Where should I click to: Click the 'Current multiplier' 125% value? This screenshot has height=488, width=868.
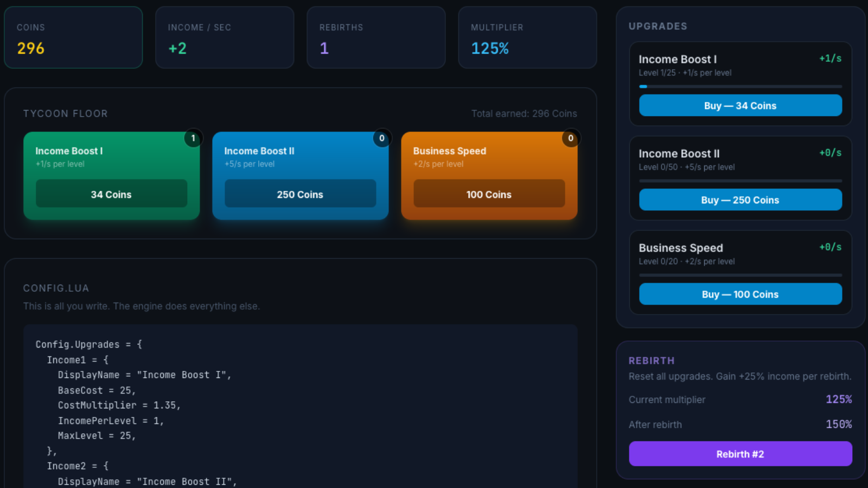tap(839, 400)
